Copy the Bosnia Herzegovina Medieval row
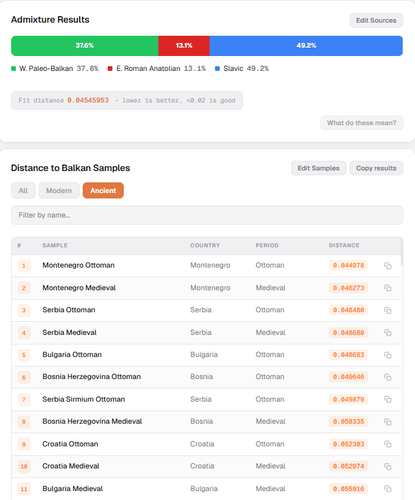This screenshot has height=500, width=415. [387, 422]
